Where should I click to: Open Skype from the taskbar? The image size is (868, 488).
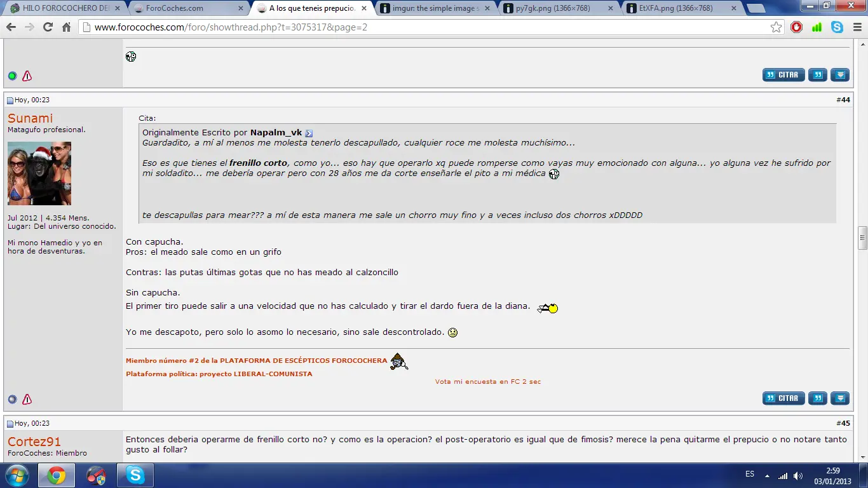coord(135,475)
